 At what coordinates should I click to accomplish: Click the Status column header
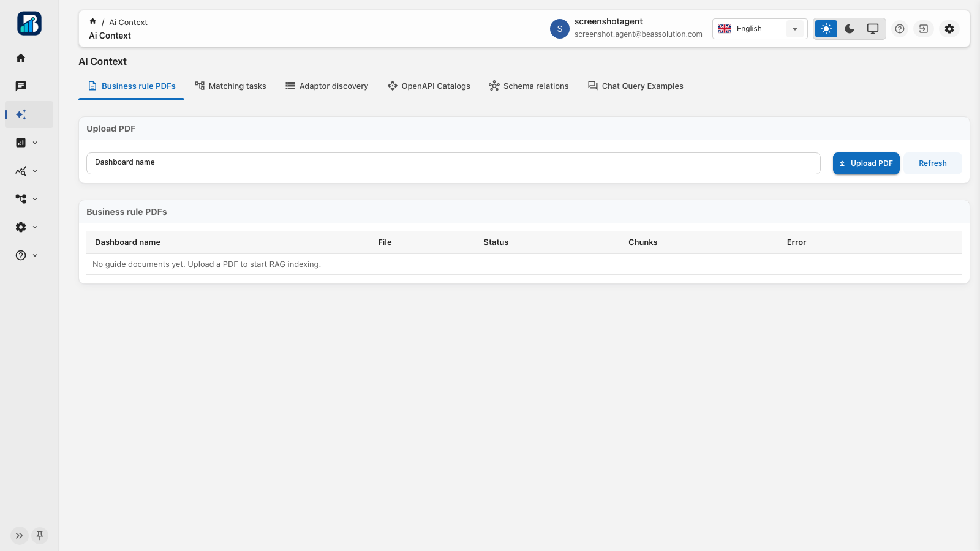pos(496,242)
